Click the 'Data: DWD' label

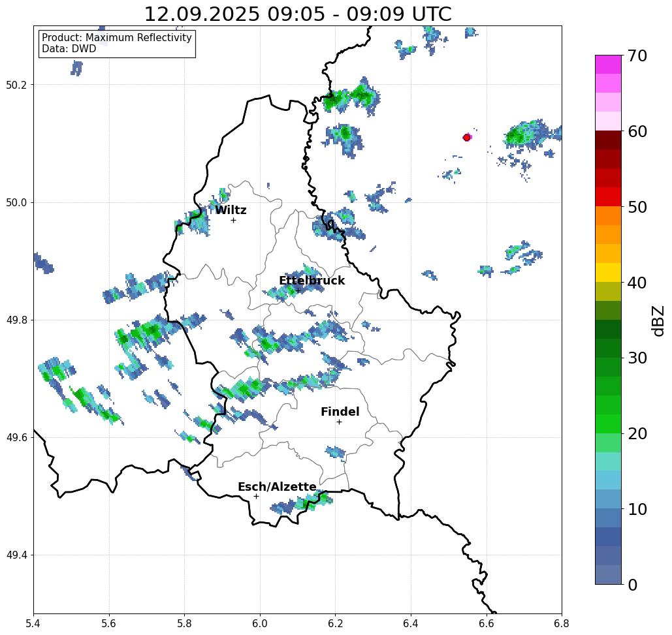69,49
